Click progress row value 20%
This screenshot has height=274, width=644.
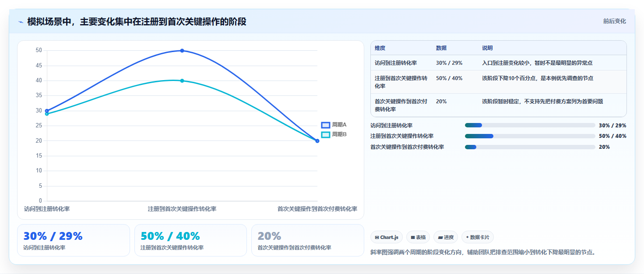(604, 147)
